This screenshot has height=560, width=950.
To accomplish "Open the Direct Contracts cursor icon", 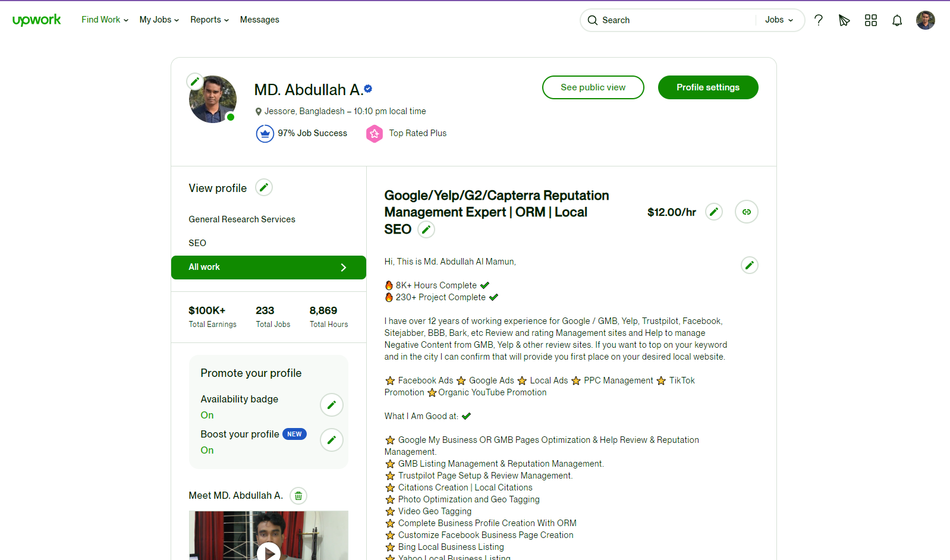I will click(844, 20).
